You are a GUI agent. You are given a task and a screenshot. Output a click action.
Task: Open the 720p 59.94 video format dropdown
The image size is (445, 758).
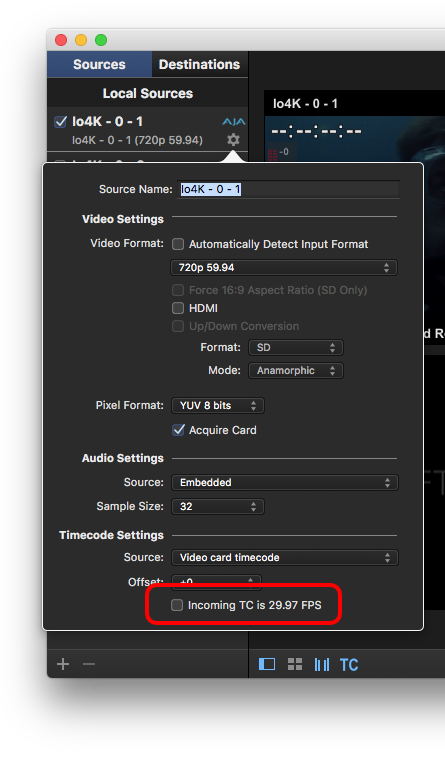coord(284,267)
